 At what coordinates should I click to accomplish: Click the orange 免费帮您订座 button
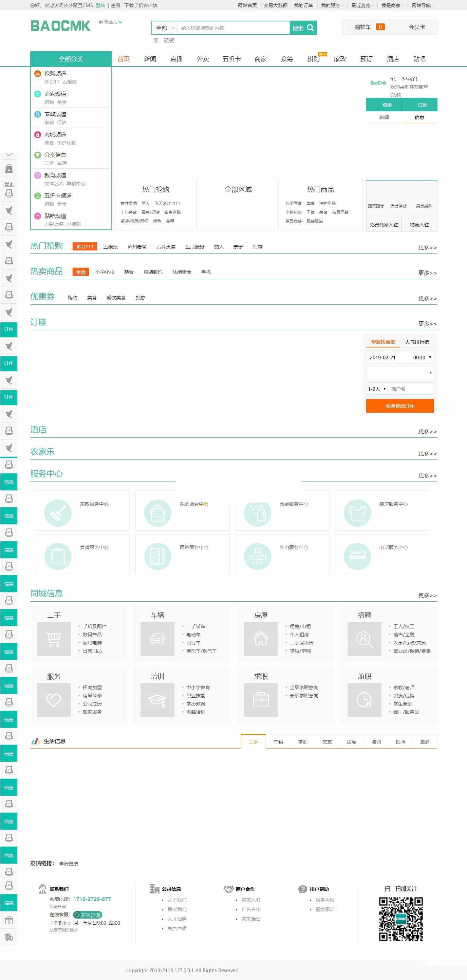400,406
